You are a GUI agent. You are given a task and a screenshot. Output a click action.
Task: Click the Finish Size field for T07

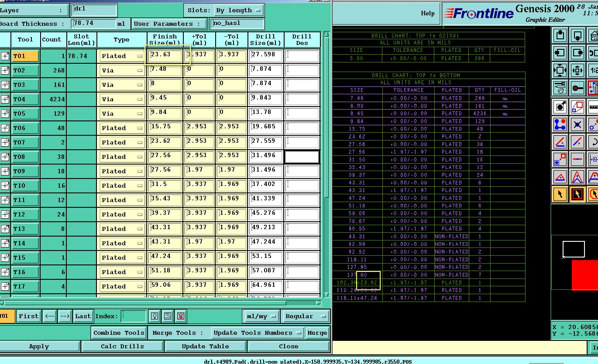coord(166,142)
